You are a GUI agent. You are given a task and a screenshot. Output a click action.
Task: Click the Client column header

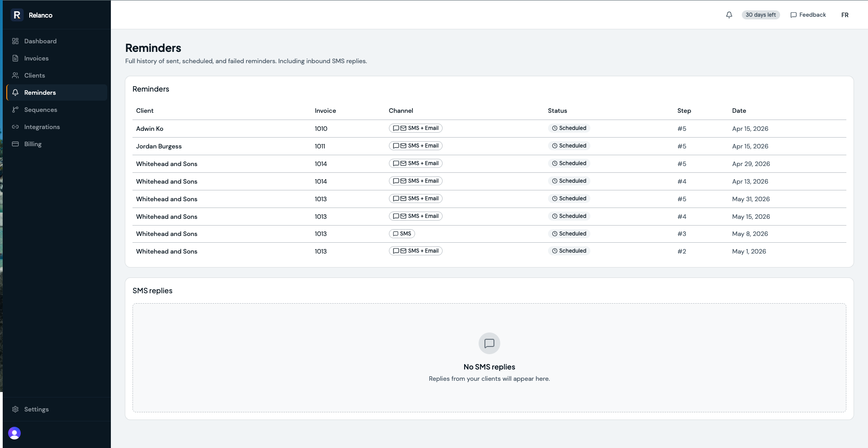[x=145, y=111]
